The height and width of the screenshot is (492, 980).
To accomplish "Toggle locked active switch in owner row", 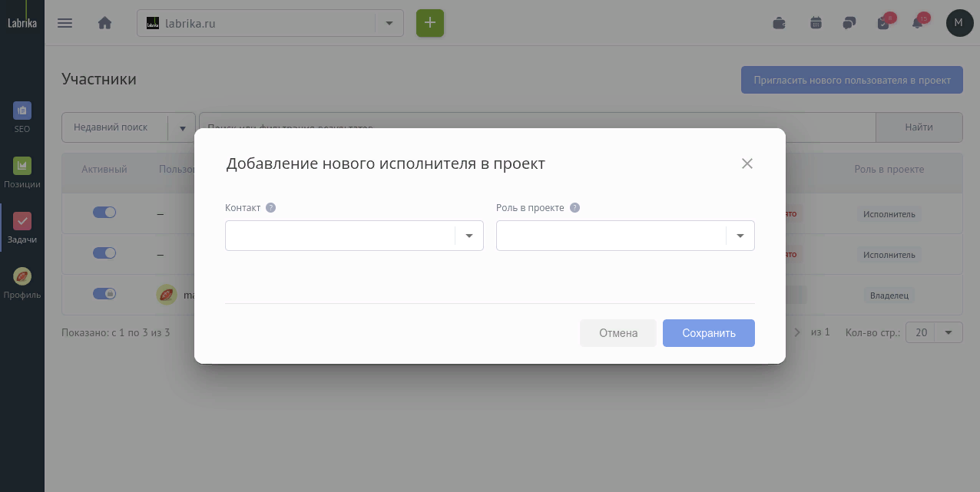I will [104, 294].
